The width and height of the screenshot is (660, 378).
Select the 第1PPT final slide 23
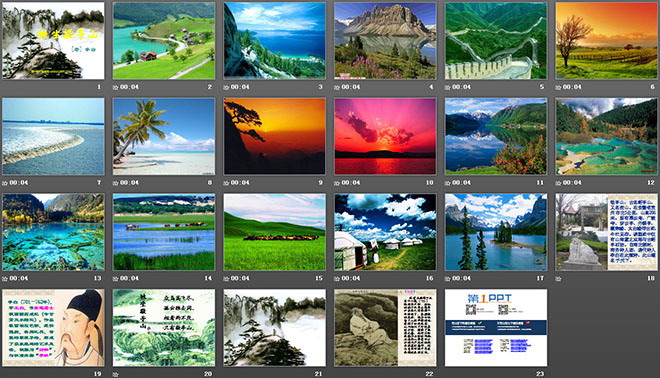click(x=496, y=327)
